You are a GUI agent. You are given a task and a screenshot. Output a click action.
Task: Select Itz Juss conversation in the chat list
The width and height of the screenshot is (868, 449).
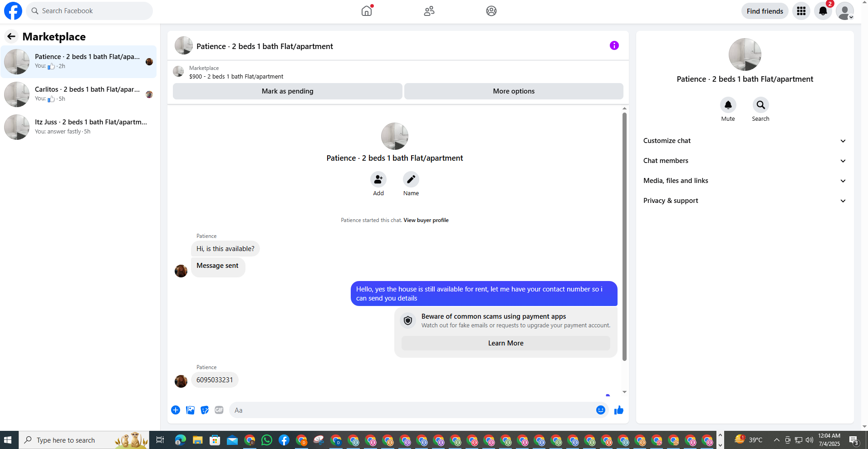(78, 127)
